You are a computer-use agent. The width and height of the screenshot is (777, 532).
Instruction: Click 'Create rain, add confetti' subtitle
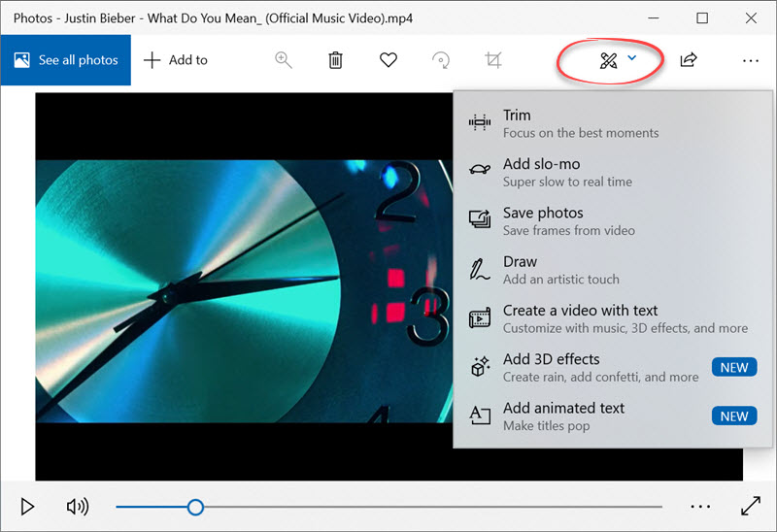pos(600,378)
